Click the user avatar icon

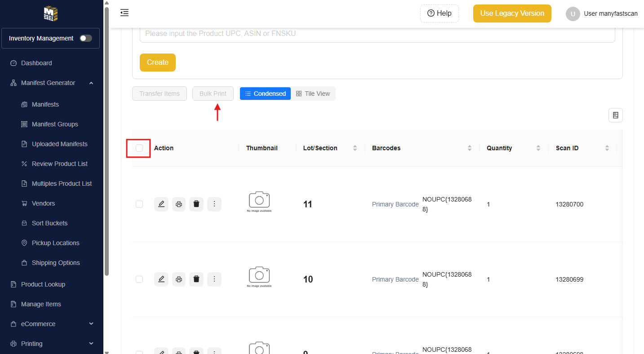573,13
